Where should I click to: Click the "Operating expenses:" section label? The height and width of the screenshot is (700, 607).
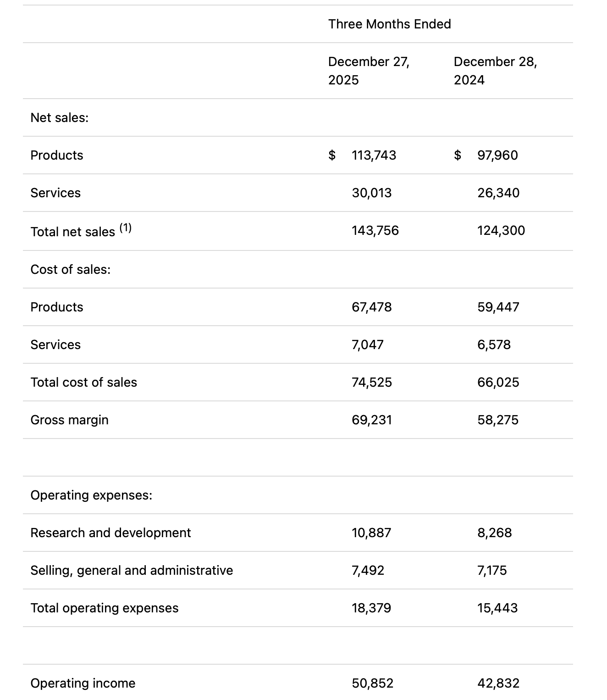tap(91, 495)
